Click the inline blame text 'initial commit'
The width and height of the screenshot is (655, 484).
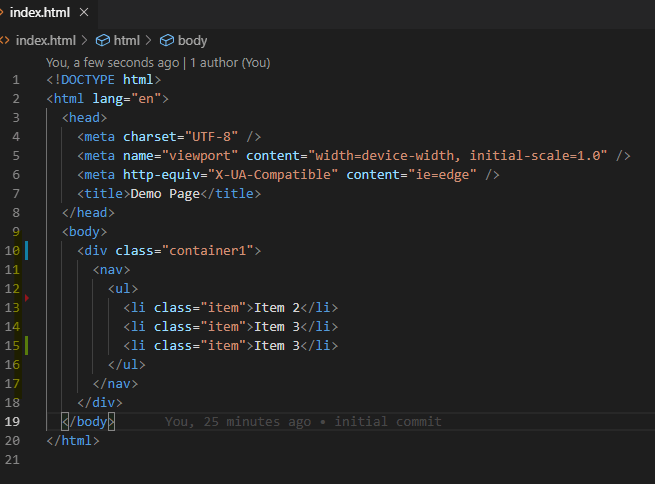tap(388, 421)
